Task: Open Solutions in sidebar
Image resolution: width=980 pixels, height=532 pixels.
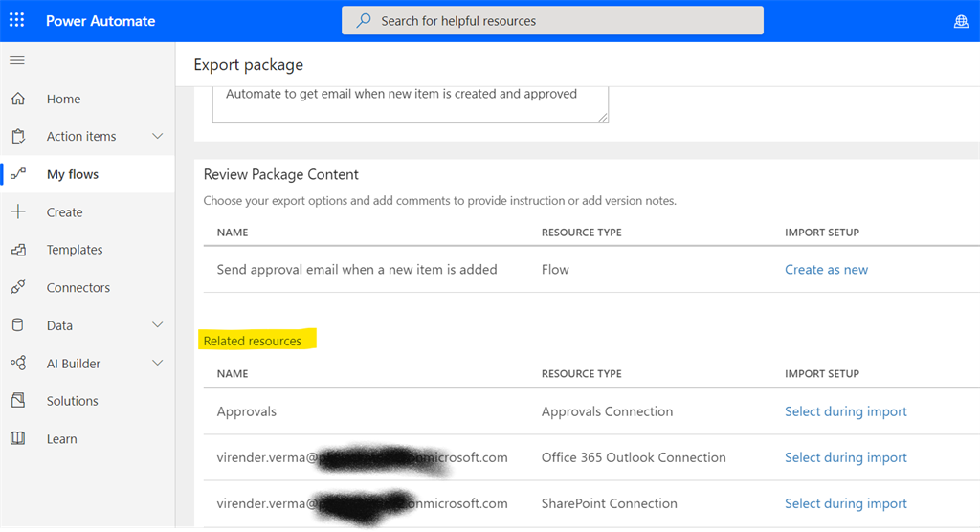Action: [x=72, y=401]
